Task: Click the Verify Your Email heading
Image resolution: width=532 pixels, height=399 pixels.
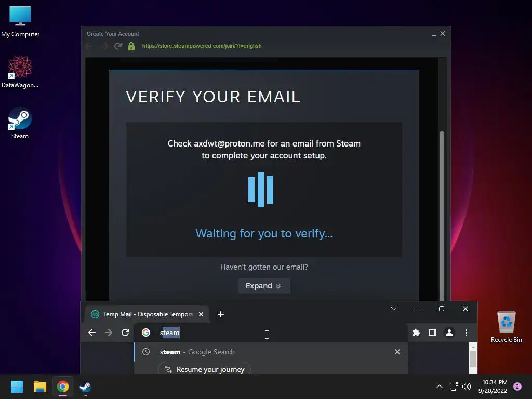Action: tap(213, 97)
